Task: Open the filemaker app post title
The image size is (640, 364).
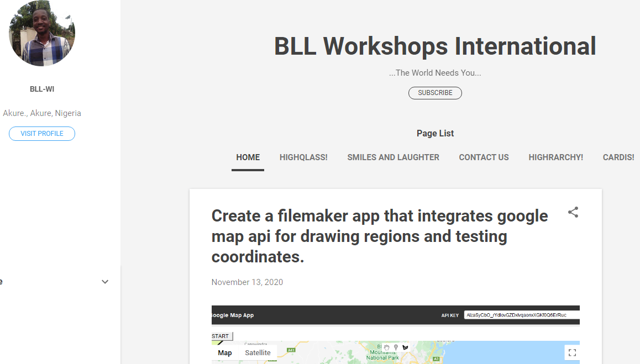Action: [380, 236]
